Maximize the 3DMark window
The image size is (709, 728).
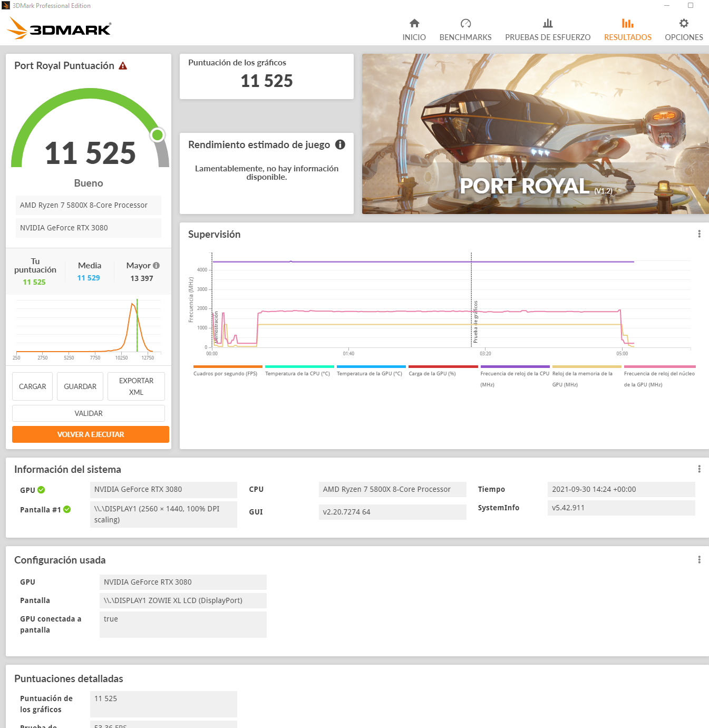coord(691,5)
